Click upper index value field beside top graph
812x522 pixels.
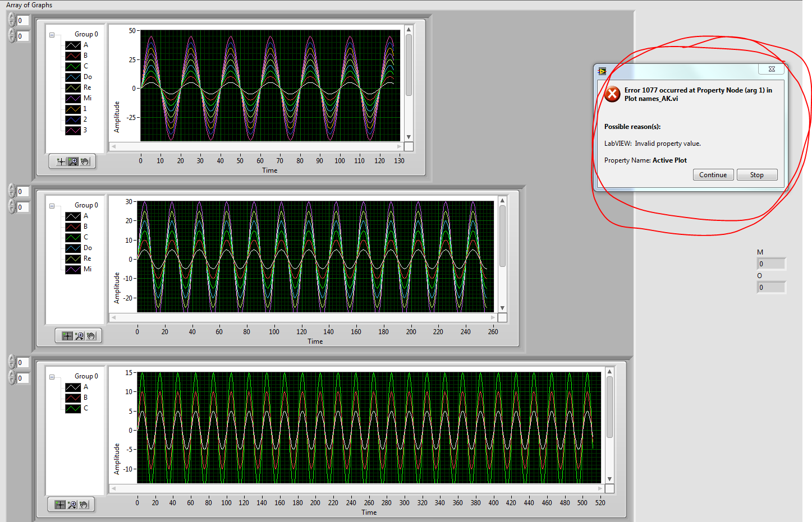point(23,21)
